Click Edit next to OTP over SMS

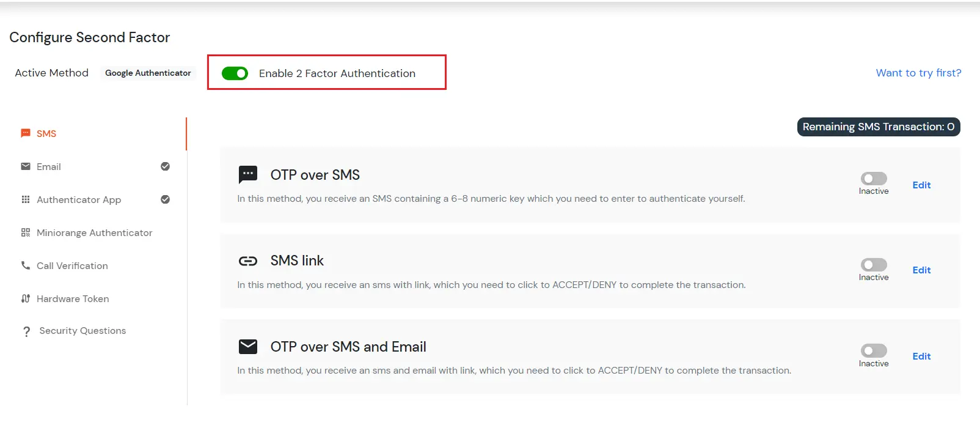(921, 185)
